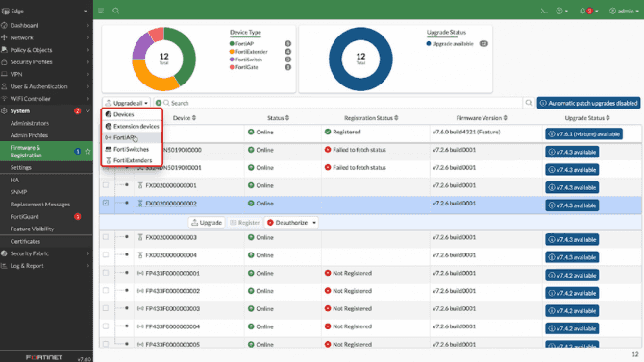Click the orange FortiExtender legend swatch
Viewport: 644px width, 362px height.
click(x=232, y=52)
